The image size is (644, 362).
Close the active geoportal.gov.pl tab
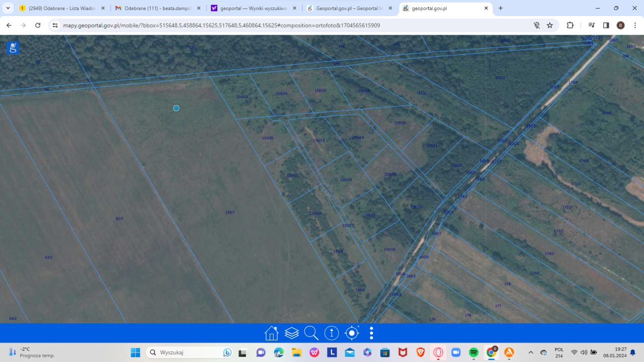(x=486, y=8)
